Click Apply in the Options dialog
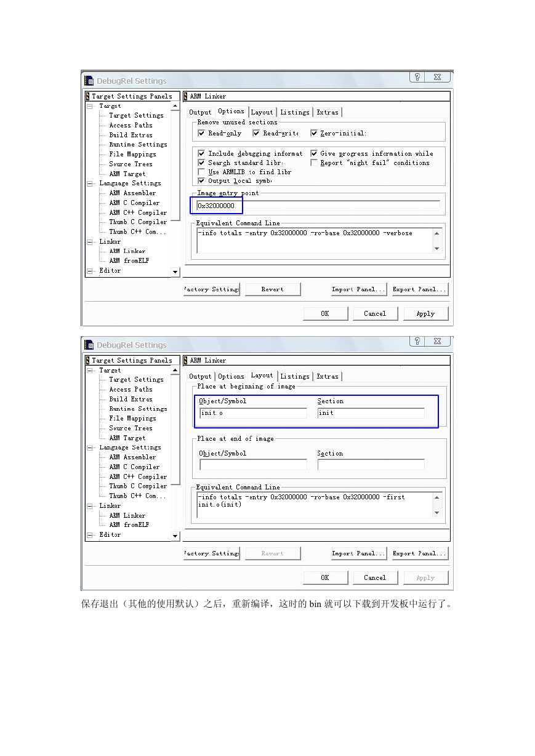Screen dimensions: 535x756 pyautogui.click(x=425, y=313)
